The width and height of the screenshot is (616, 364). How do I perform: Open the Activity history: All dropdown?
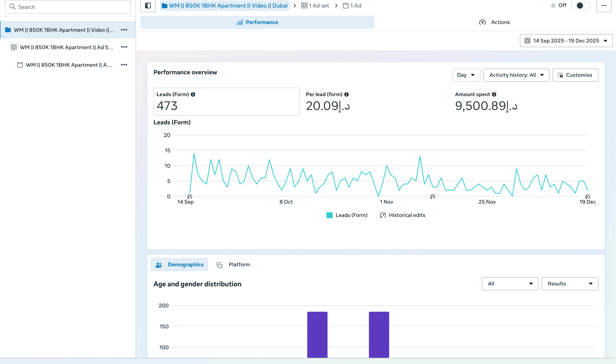[x=516, y=75]
